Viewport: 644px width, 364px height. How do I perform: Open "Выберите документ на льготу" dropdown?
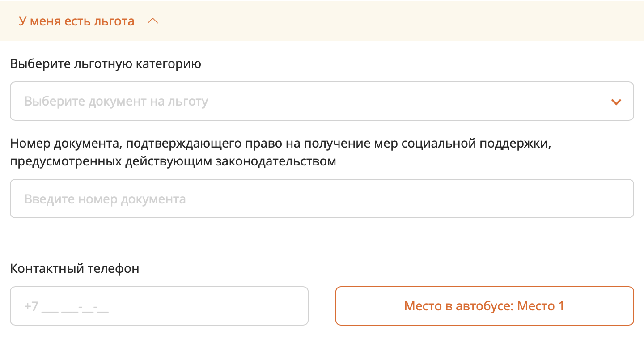click(322, 101)
